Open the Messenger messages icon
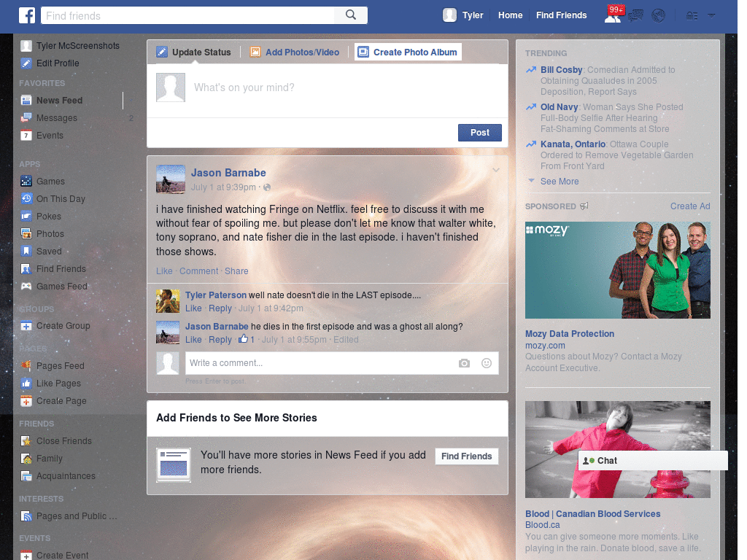 [635, 15]
